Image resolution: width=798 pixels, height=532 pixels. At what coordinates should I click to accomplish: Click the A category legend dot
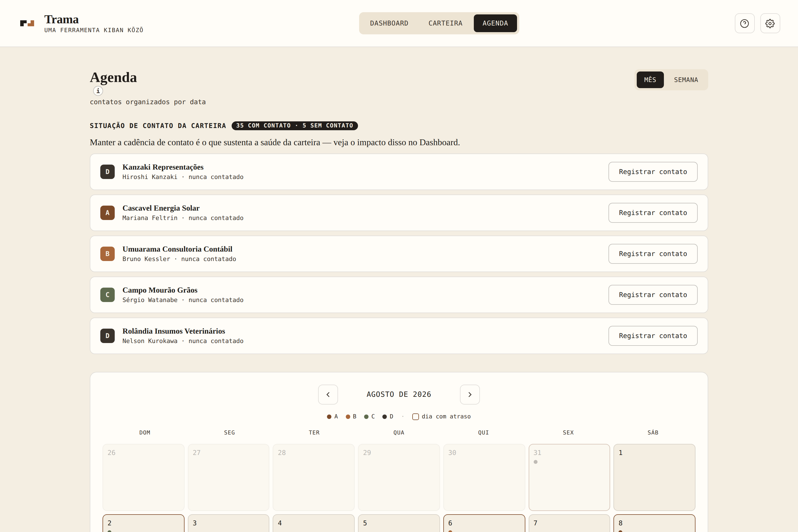pyautogui.click(x=329, y=417)
